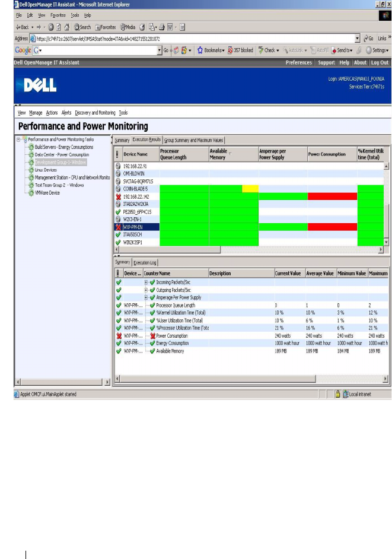Open the Manage menu
The width and height of the screenshot is (392, 559).
coord(36,113)
